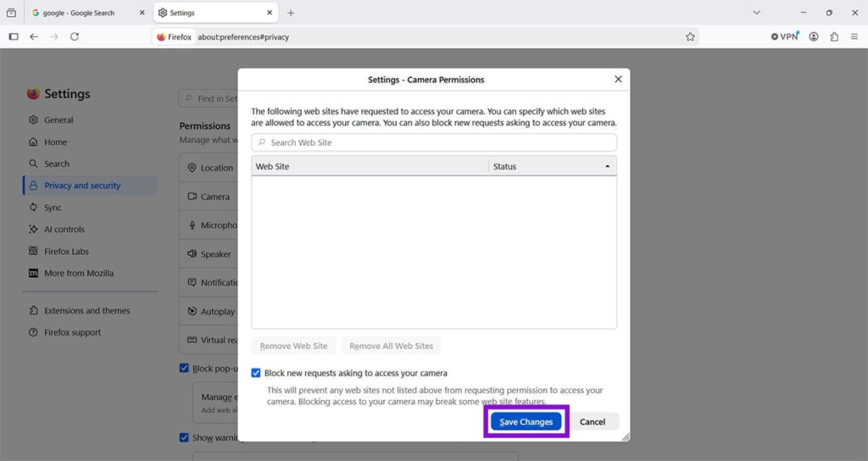Click Camera permission row behind dialog
Viewport: 868px width, 461px height.
(x=209, y=197)
